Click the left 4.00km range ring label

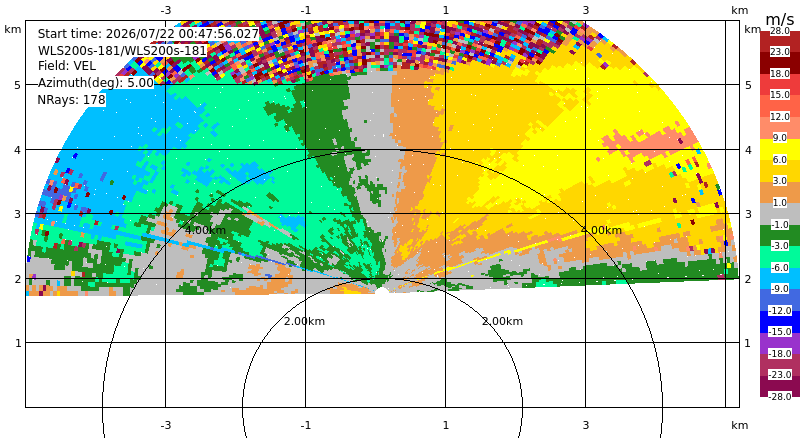pos(205,230)
